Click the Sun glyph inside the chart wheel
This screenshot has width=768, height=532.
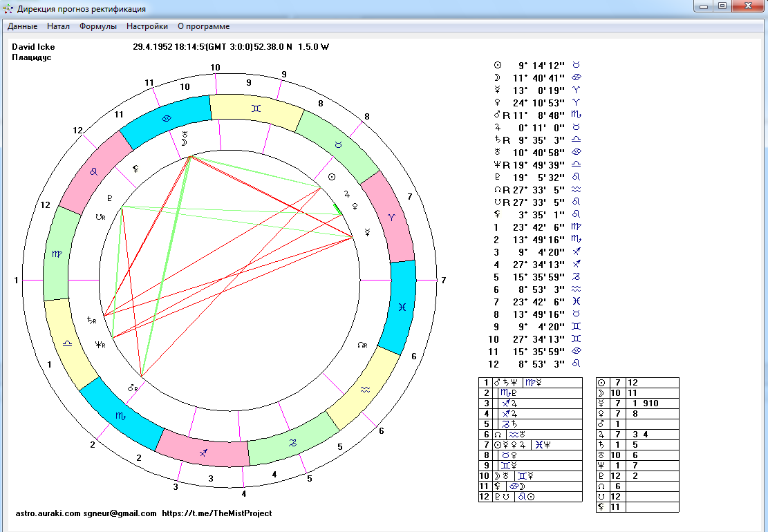pyautogui.click(x=331, y=178)
